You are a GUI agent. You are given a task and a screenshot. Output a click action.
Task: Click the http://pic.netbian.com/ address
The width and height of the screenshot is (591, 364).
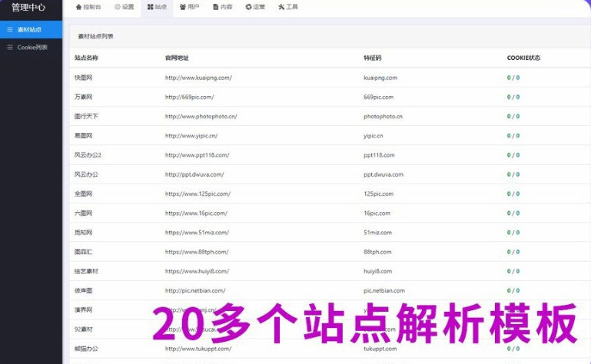point(195,290)
